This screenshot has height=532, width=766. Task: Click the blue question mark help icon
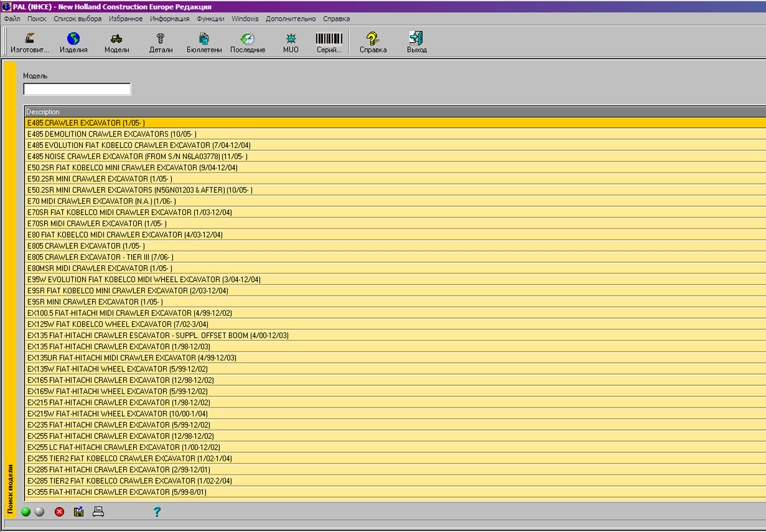point(157,512)
